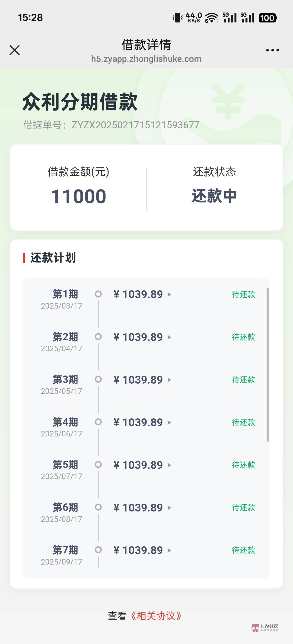Tap the vibrate mode status icon

point(178,18)
